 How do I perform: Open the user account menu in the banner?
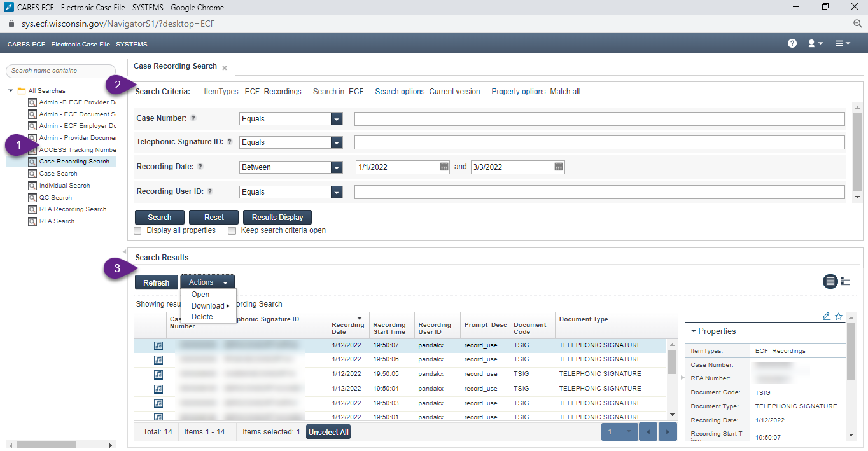pyautogui.click(x=815, y=43)
